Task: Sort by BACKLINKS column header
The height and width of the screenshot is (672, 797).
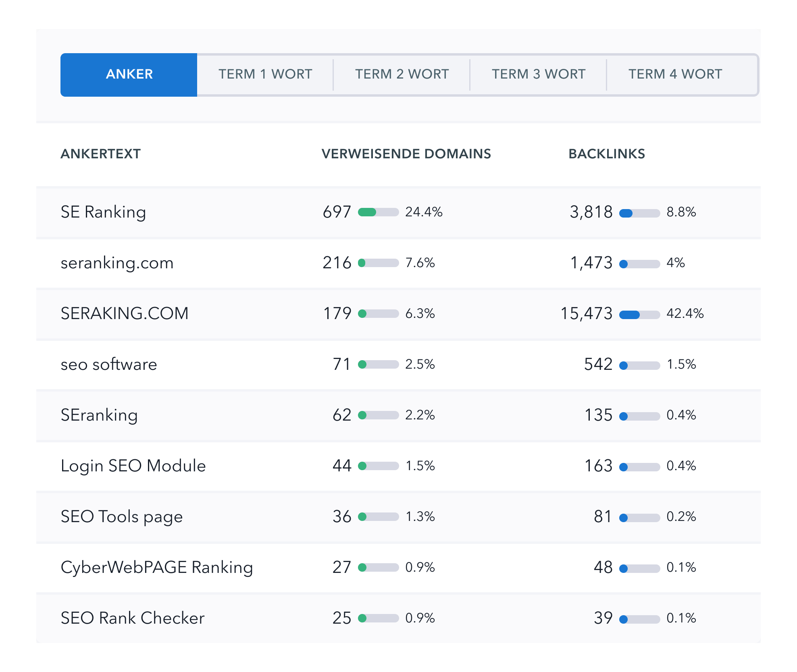Action: tap(607, 154)
